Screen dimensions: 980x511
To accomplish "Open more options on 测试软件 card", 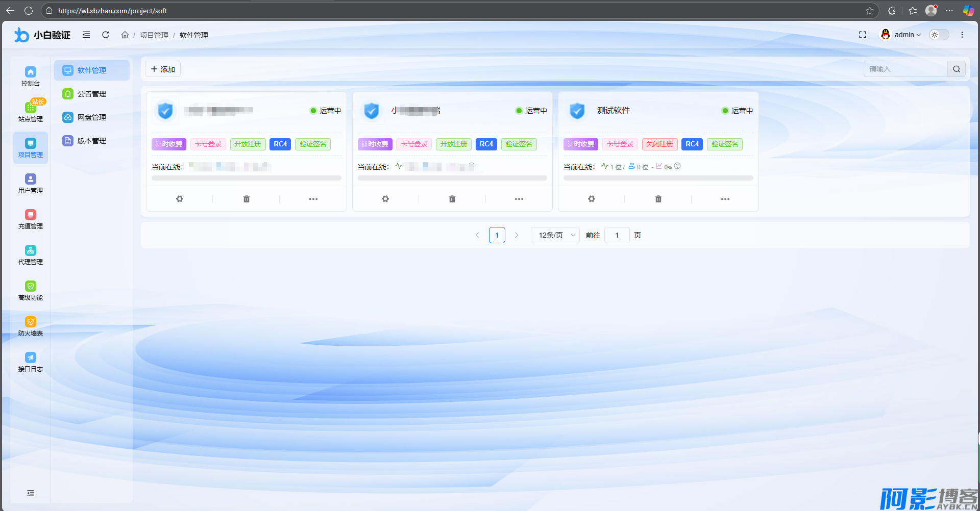I will click(x=725, y=199).
